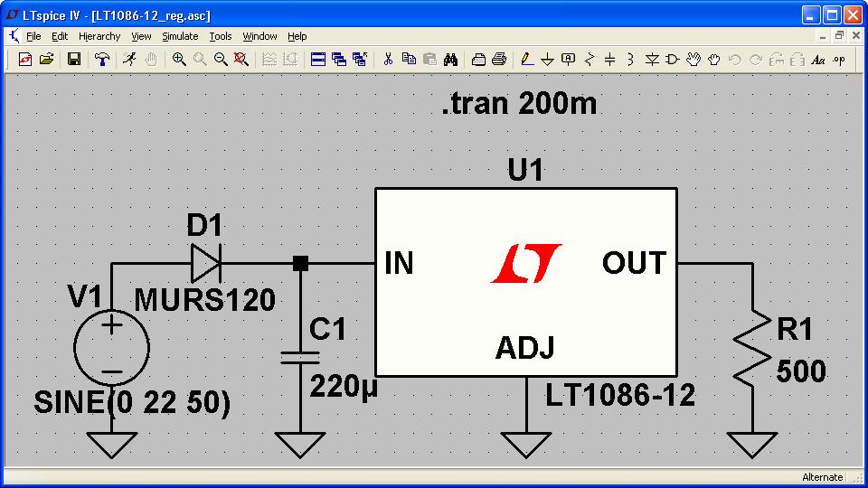Click the Open file folder icon
This screenshot has height=488, width=868.
[46, 60]
